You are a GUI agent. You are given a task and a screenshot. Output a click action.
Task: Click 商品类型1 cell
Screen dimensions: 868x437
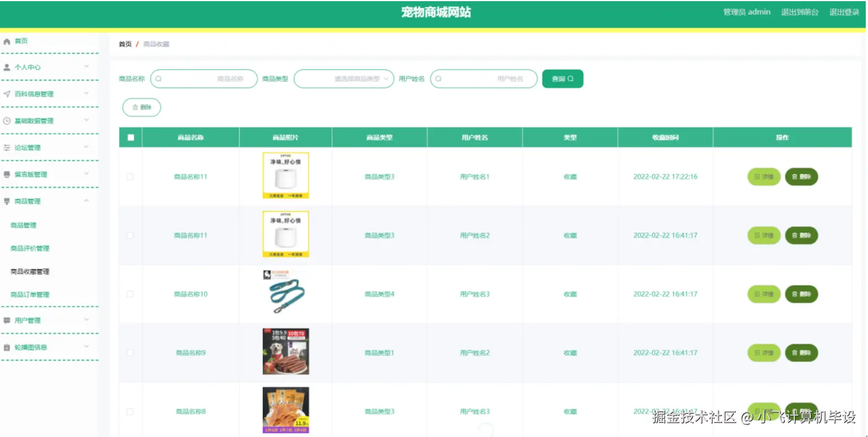pos(379,353)
